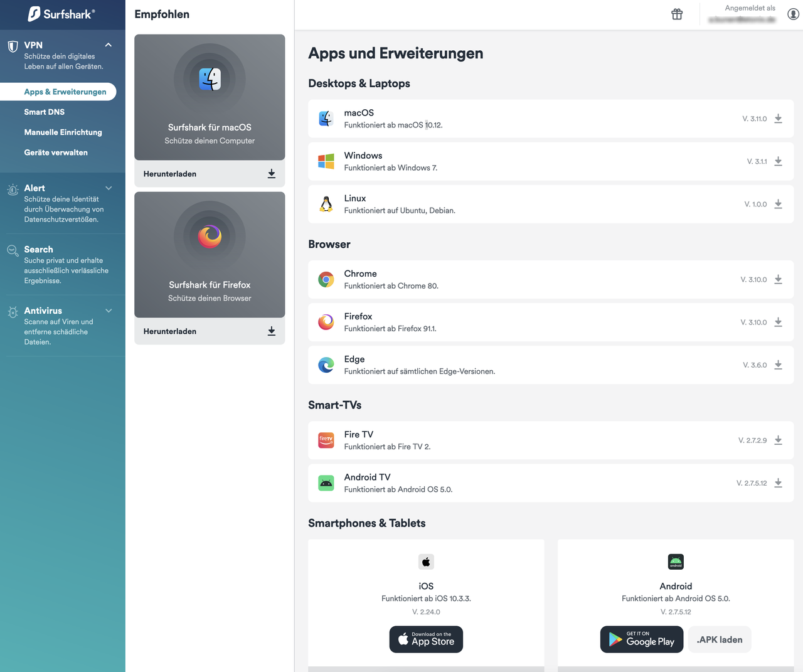Click the Empfohlen heading

[162, 14]
